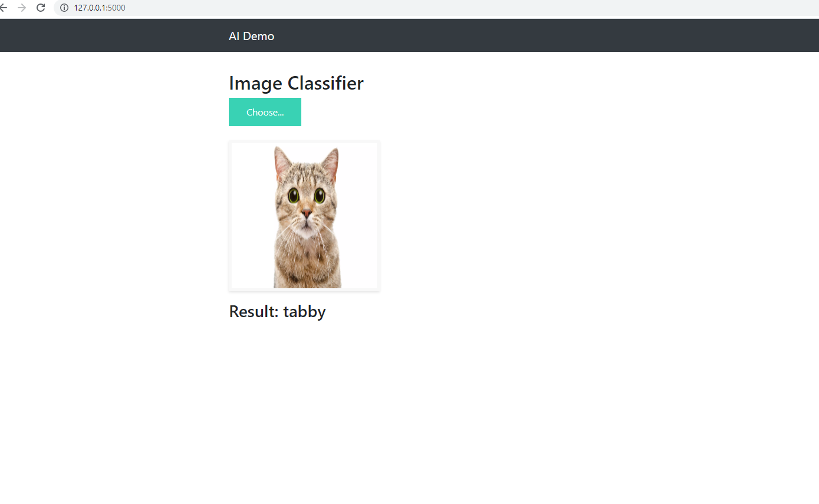
Task: Click the reload control in browser toolbar
Action: pyautogui.click(x=40, y=8)
